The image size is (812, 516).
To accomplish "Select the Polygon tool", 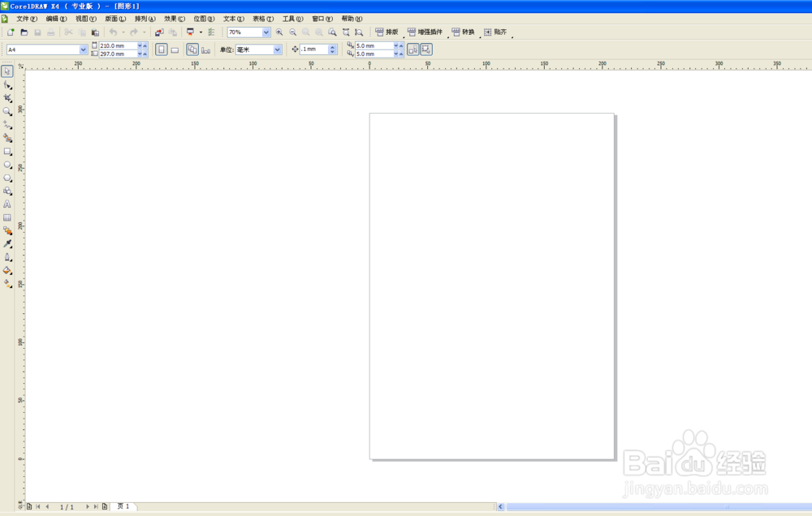I will tap(7, 178).
